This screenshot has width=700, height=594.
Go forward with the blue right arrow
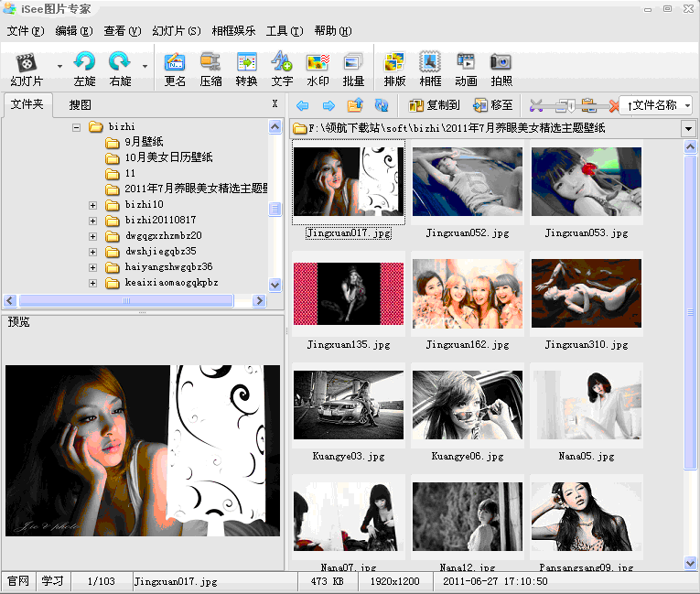pos(328,105)
